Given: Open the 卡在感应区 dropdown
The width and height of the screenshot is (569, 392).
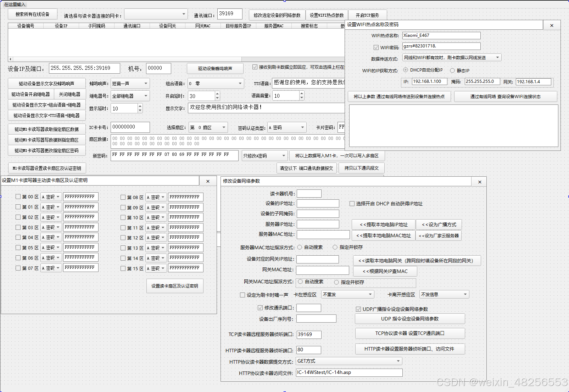Looking at the screenshot, I should 348,294.
